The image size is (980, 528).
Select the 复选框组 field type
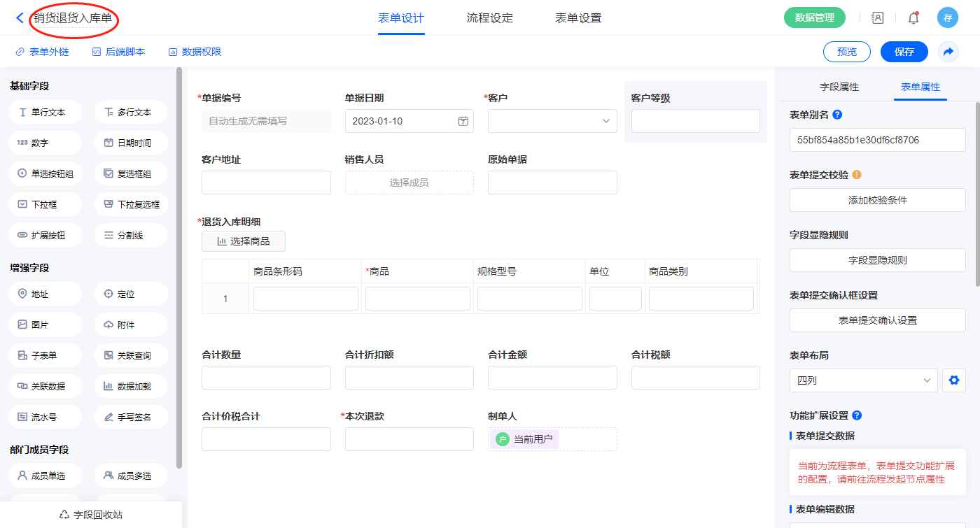131,173
